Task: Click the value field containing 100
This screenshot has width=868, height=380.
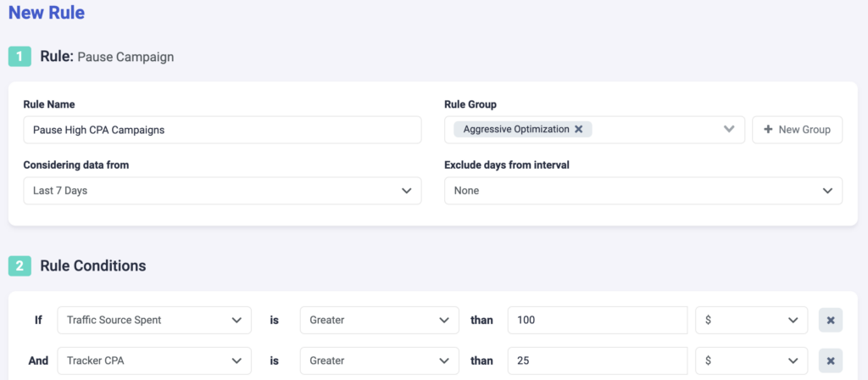Action: [x=598, y=320]
